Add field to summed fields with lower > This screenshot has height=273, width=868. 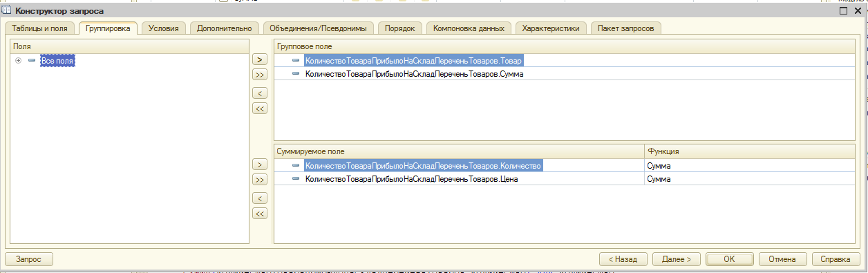coord(260,164)
